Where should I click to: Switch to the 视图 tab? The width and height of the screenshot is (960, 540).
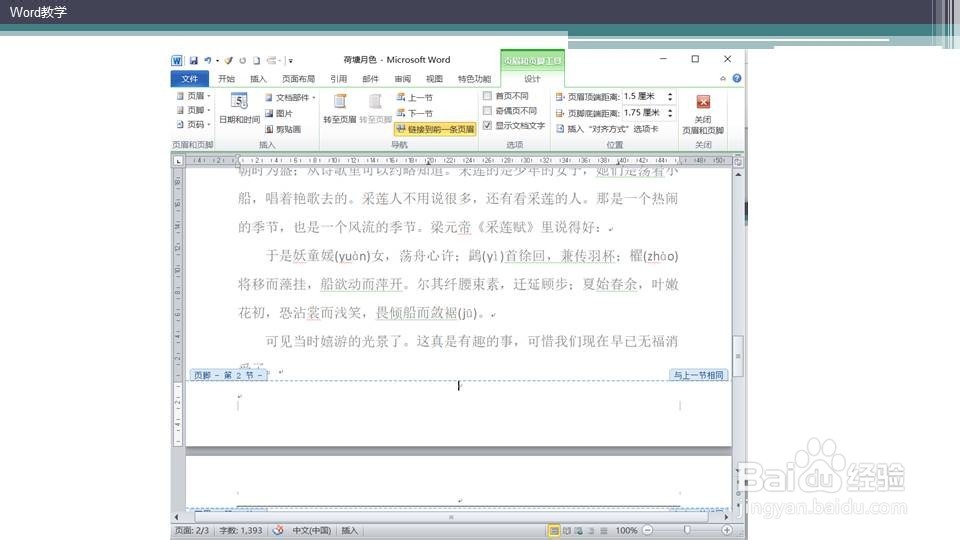(434, 79)
